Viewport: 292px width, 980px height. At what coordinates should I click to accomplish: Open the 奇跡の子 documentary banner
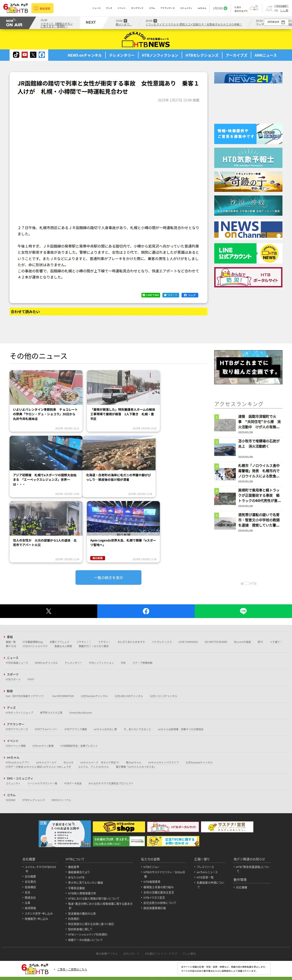pos(248,182)
